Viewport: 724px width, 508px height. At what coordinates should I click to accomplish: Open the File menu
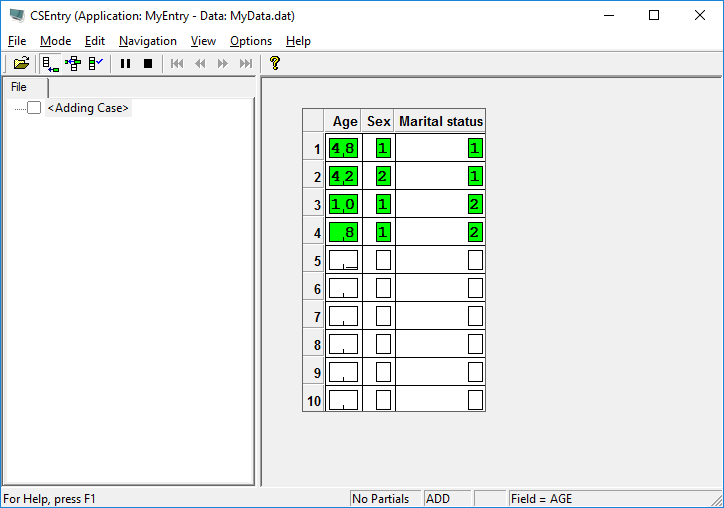pos(17,41)
